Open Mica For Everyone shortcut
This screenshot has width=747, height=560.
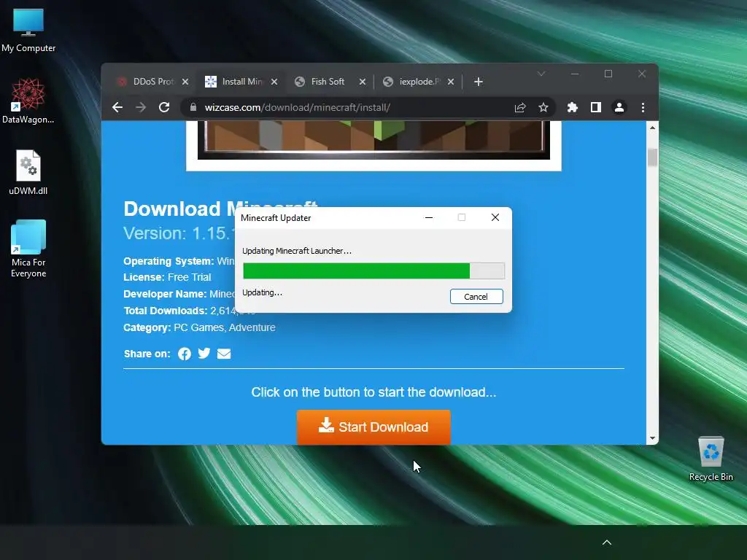[28, 249]
